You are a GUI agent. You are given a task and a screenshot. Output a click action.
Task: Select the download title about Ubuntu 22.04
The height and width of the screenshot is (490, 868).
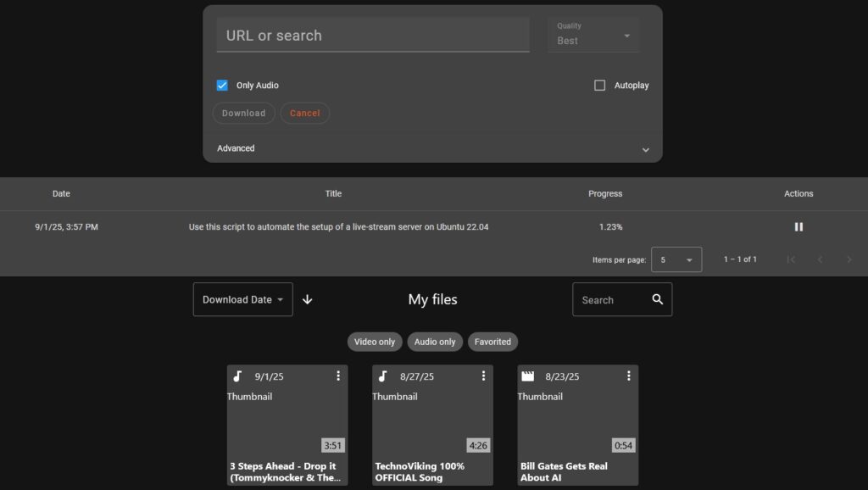[339, 227]
